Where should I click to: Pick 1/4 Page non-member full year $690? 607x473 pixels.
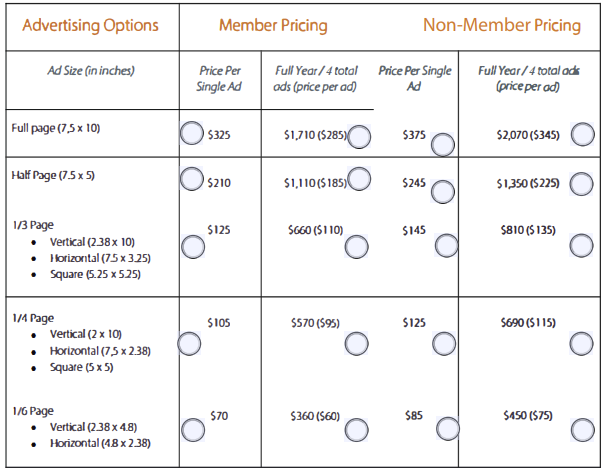[580, 343]
